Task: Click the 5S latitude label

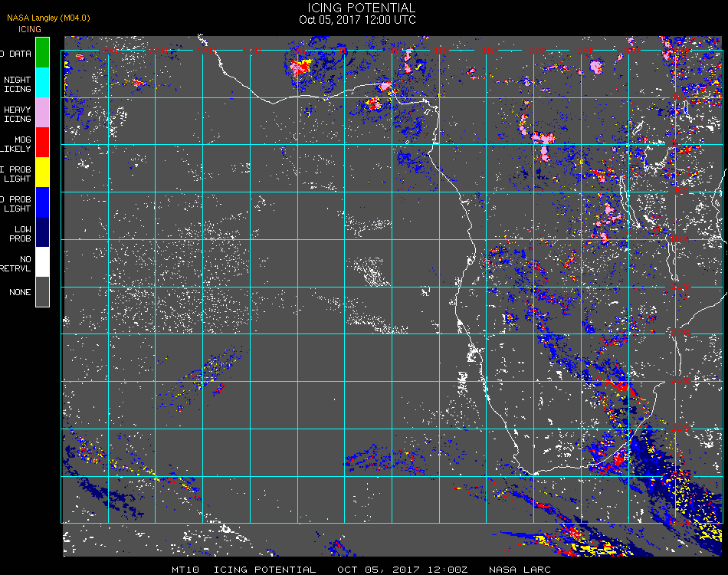Action: (x=681, y=192)
